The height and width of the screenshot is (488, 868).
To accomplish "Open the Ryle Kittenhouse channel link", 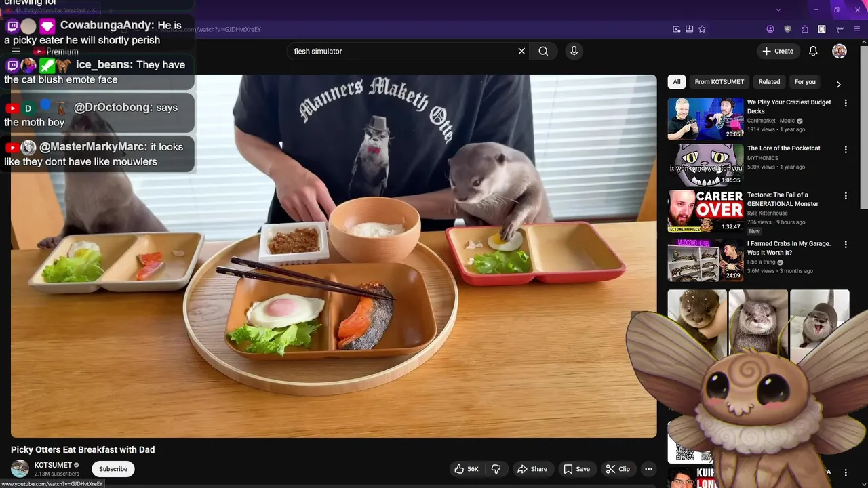I will point(768,213).
